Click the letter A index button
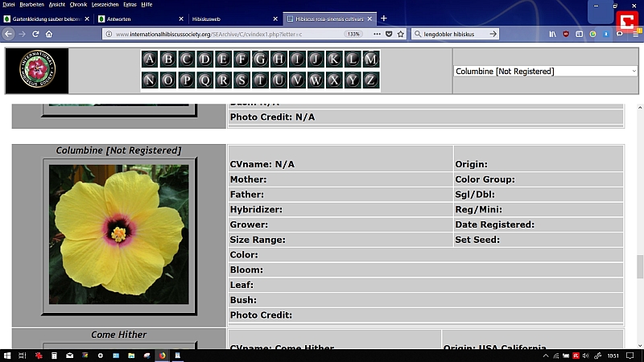This screenshot has width=644, height=362. tap(150, 60)
